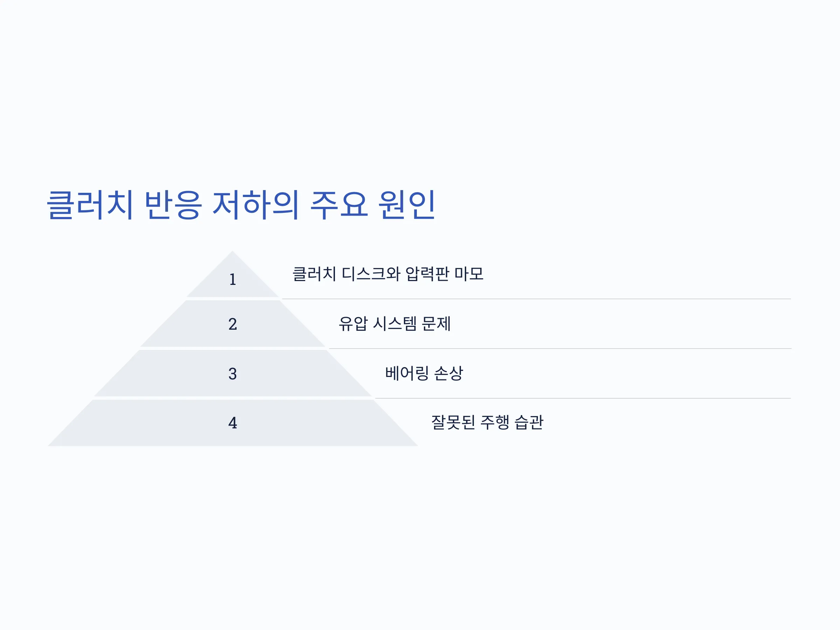Click the word 습관 in fourth label
840x630 pixels.
[529, 422]
